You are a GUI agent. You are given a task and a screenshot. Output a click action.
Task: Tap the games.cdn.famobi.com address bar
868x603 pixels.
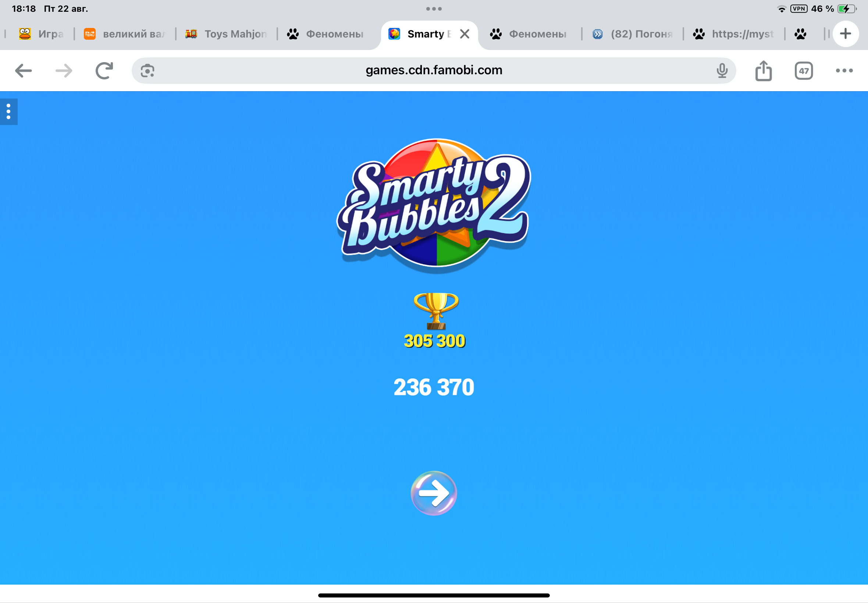coord(433,71)
